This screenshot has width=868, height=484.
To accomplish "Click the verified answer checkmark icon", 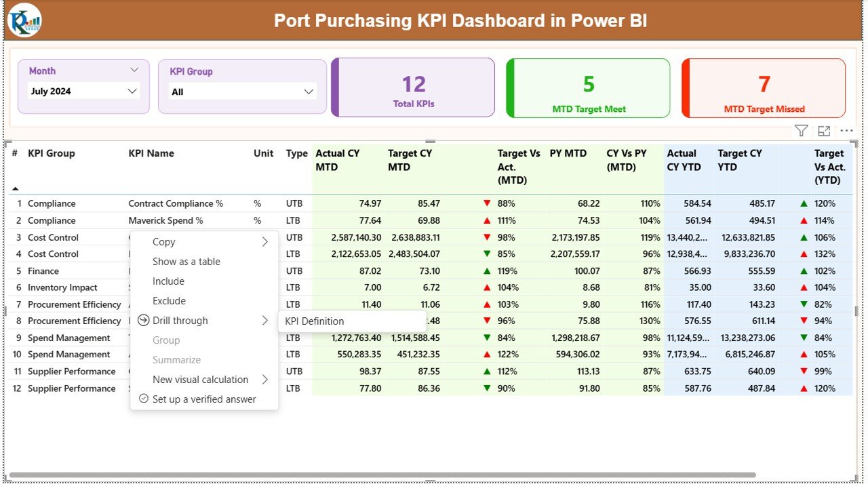I will 143,399.
